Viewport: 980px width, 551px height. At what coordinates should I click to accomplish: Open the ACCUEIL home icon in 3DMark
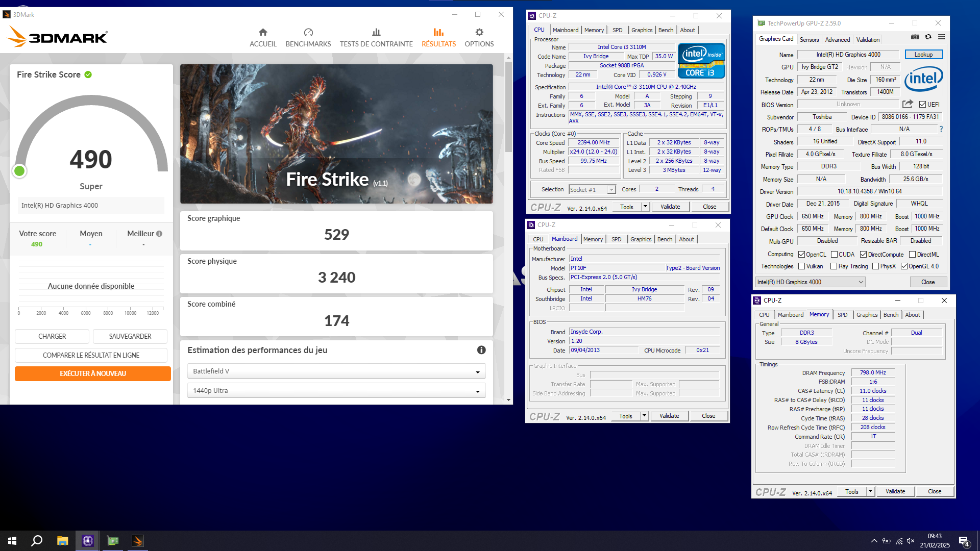click(263, 32)
